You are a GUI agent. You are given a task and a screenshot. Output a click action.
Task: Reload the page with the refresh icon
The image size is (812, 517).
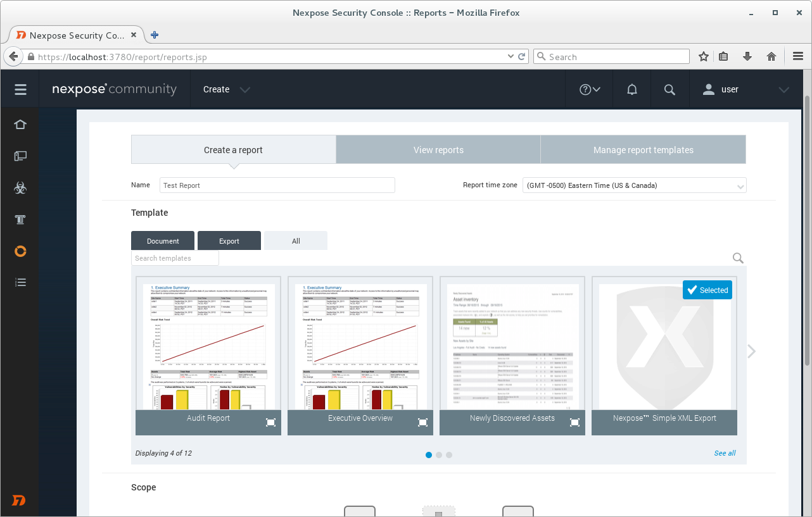pyautogui.click(x=522, y=56)
